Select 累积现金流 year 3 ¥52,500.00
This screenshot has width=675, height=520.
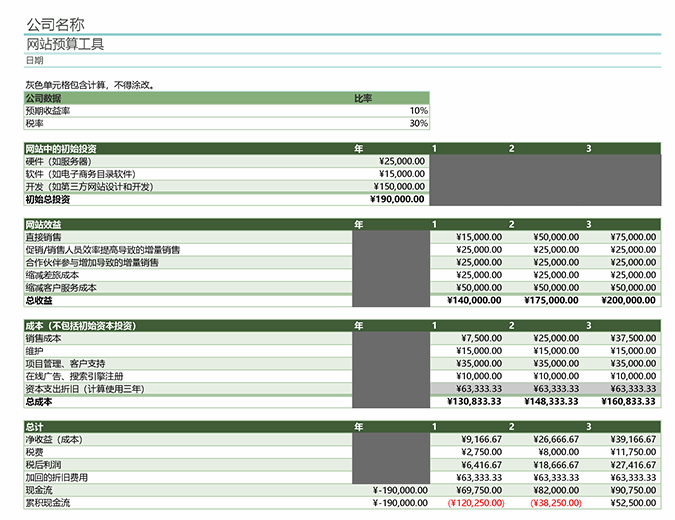coord(633,502)
